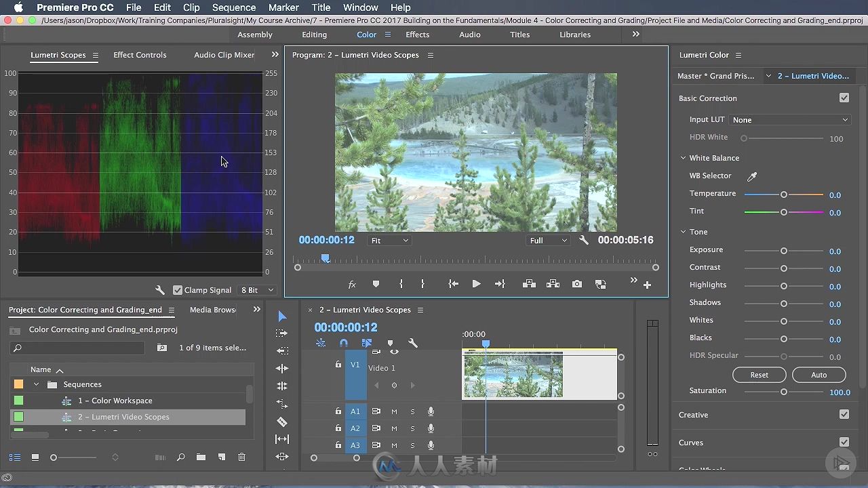Toggle V1 track output eye
868x488 pixels.
394,352
